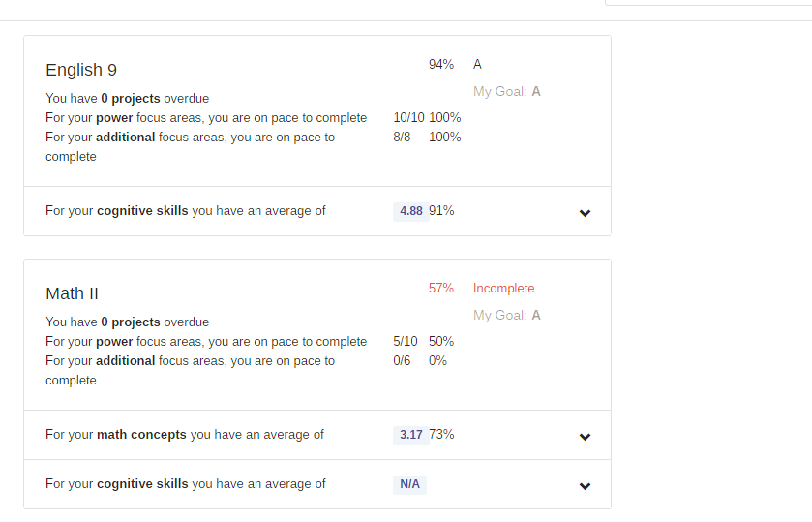
Task: Click the 8/8 additional focus areas count
Action: [x=402, y=138]
